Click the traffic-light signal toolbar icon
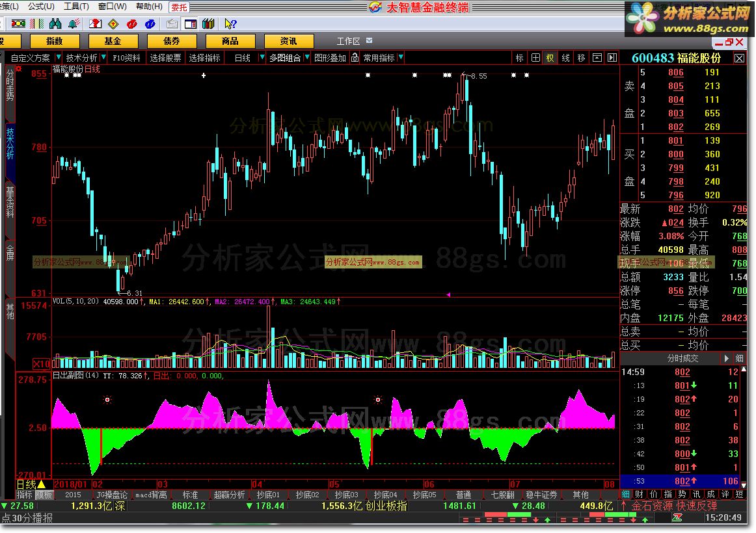This screenshot has width=756, height=533. [x=18, y=23]
